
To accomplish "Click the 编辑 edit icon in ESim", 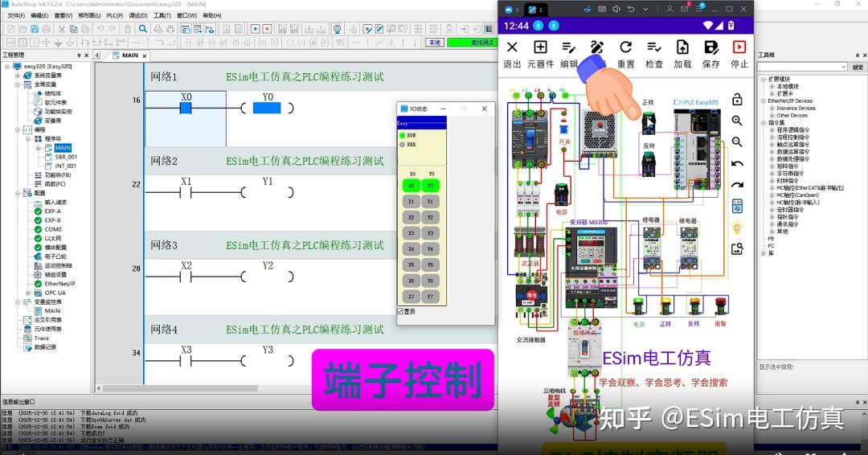I will (568, 47).
